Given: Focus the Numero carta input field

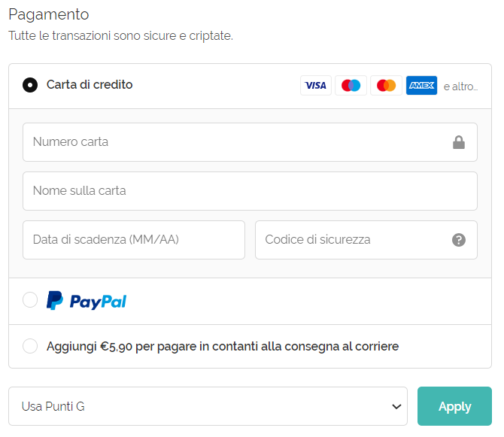Looking at the screenshot, I should coord(233,142).
